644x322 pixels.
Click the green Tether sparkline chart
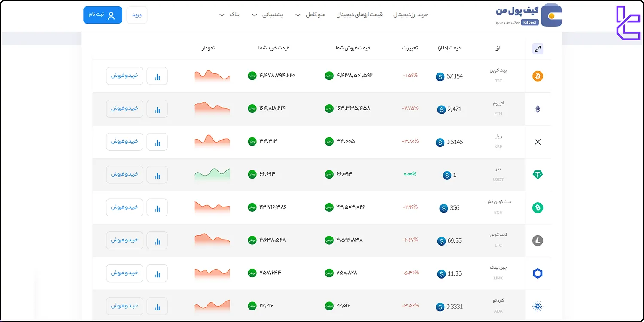coord(212,174)
